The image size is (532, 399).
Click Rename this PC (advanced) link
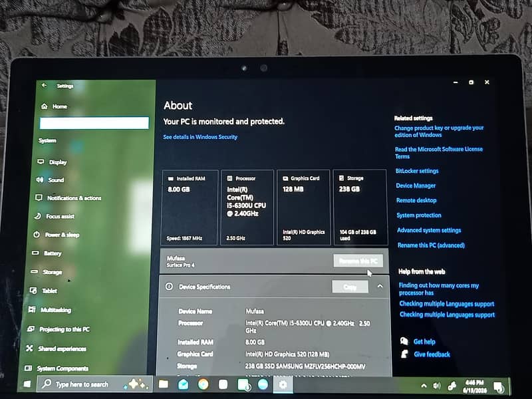431,245
